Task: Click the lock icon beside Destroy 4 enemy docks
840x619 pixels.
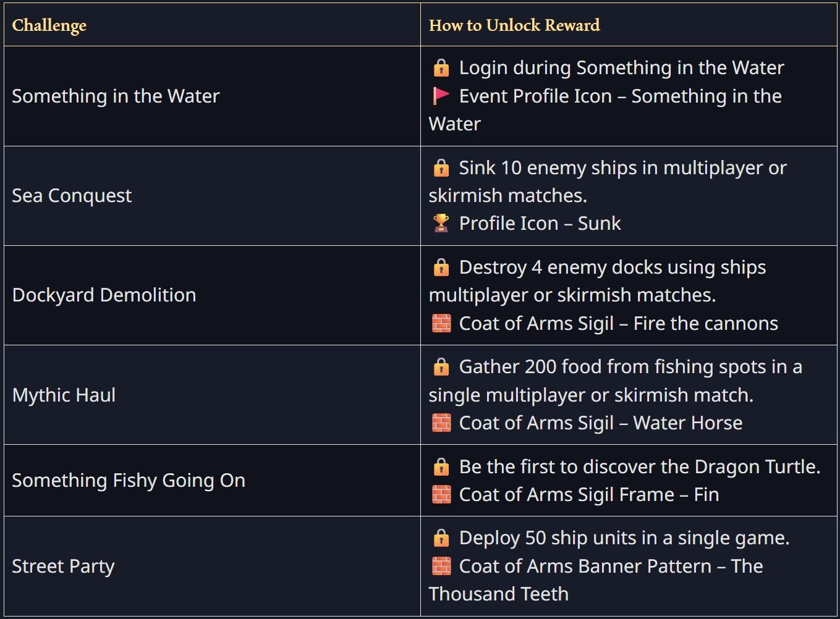Action: coord(441,267)
